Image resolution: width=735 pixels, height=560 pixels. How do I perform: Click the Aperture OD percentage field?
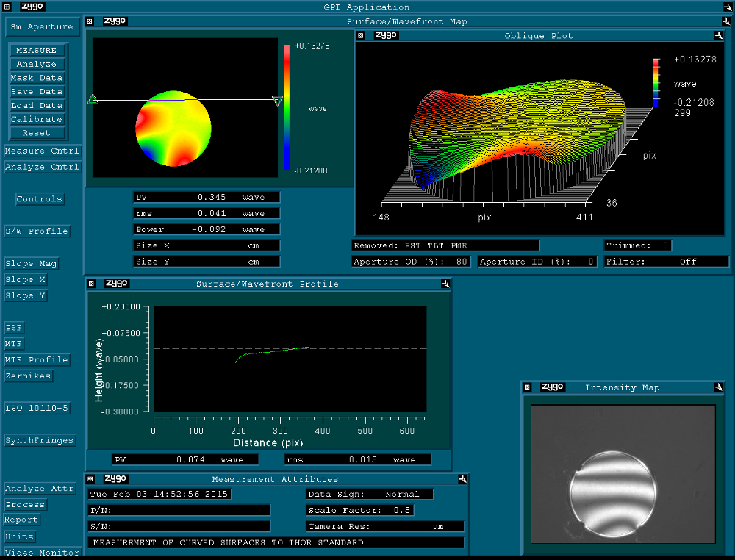coord(412,262)
